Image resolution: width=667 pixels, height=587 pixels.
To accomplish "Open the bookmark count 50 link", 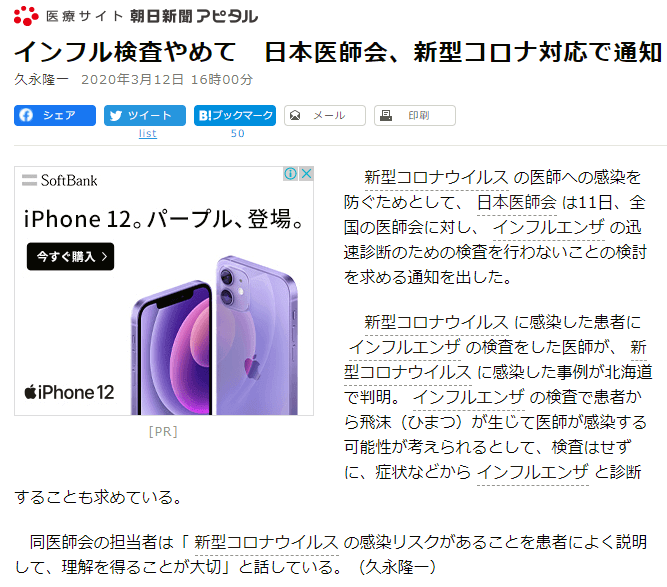I will click(237, 133).
